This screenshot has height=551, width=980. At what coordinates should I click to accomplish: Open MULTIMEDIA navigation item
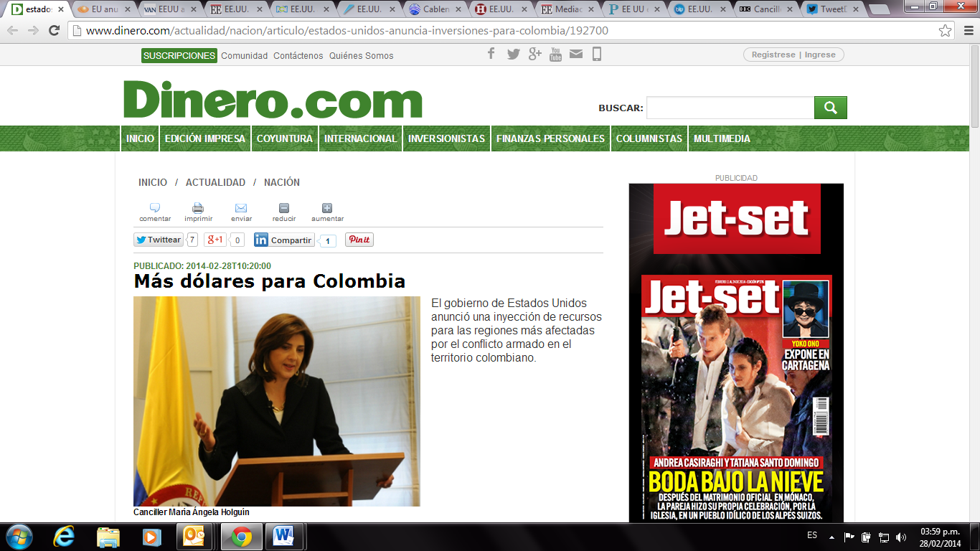pyautogui.click(x=722, y=138)
